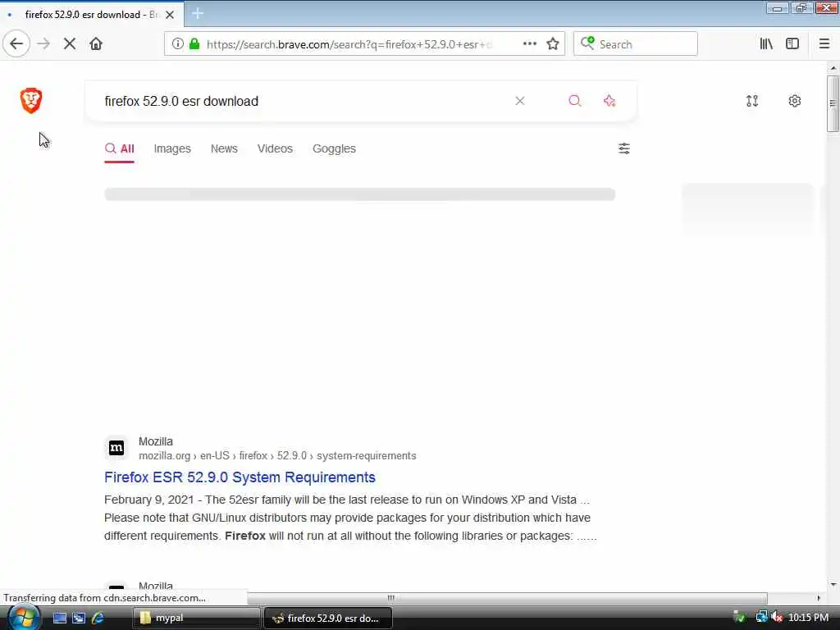Screen dimensions: 840x630
Task: Switch to the Images tab
Action: click(x=172, y=148)
